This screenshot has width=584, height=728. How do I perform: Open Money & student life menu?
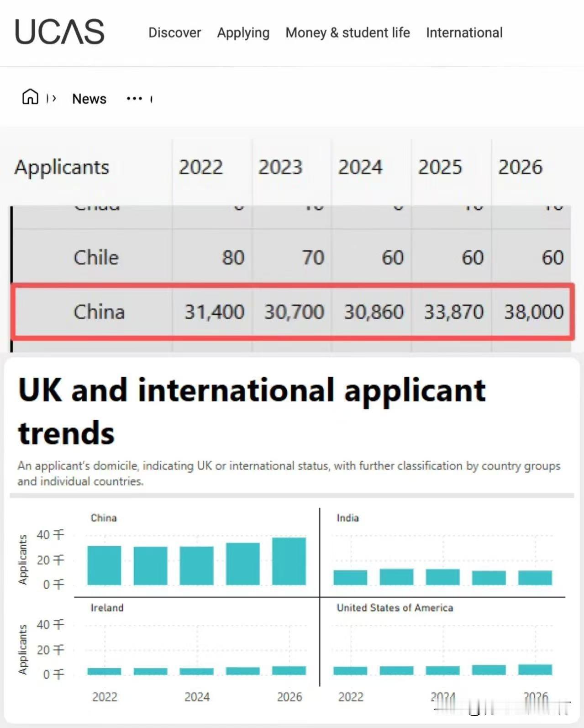coord(347,33)
